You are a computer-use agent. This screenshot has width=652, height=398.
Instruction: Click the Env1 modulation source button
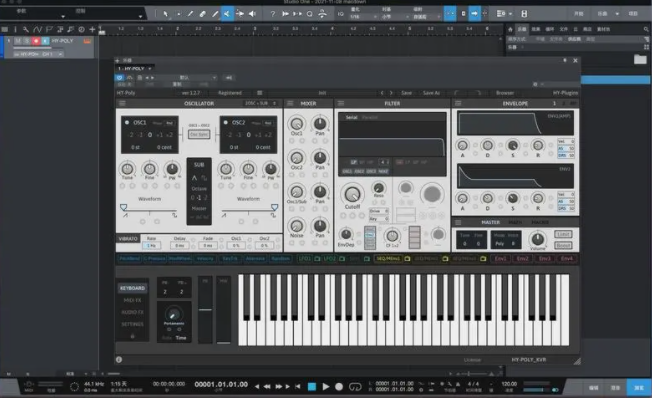coord(500,259)
